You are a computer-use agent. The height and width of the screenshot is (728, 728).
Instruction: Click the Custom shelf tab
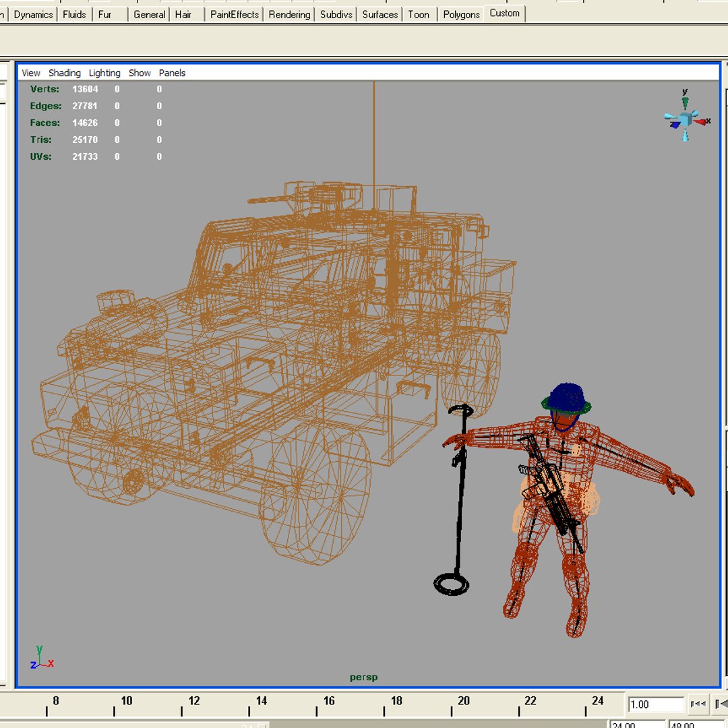click(x=505, y=13)
